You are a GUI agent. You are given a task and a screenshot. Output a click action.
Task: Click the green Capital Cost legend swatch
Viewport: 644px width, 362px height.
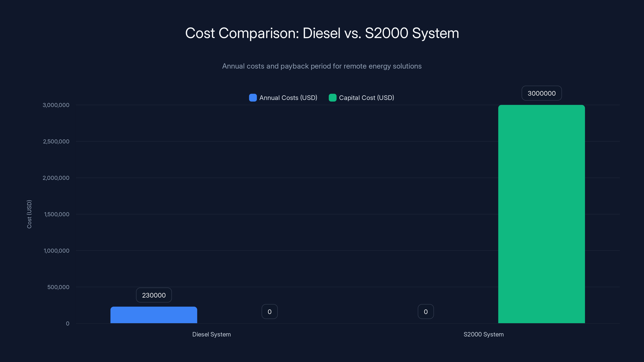(x=332, y=98)
